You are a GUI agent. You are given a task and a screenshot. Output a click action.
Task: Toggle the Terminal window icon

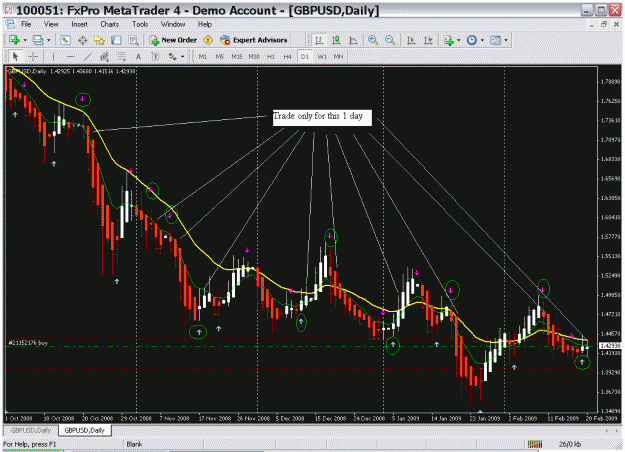[x=116, y=40]
